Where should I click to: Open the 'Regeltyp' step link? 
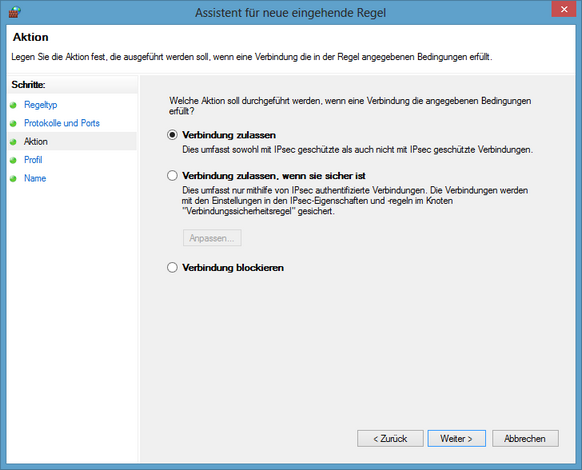tap(40, 105)
